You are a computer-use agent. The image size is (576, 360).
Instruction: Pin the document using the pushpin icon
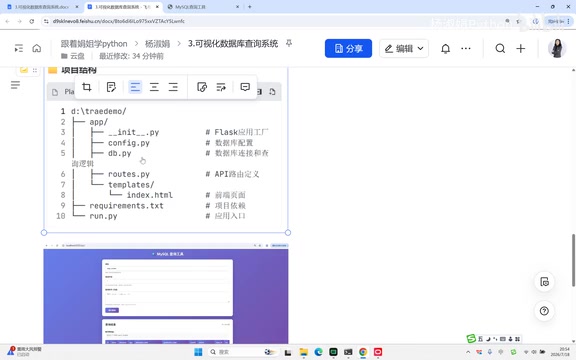(x=289, y=43)
